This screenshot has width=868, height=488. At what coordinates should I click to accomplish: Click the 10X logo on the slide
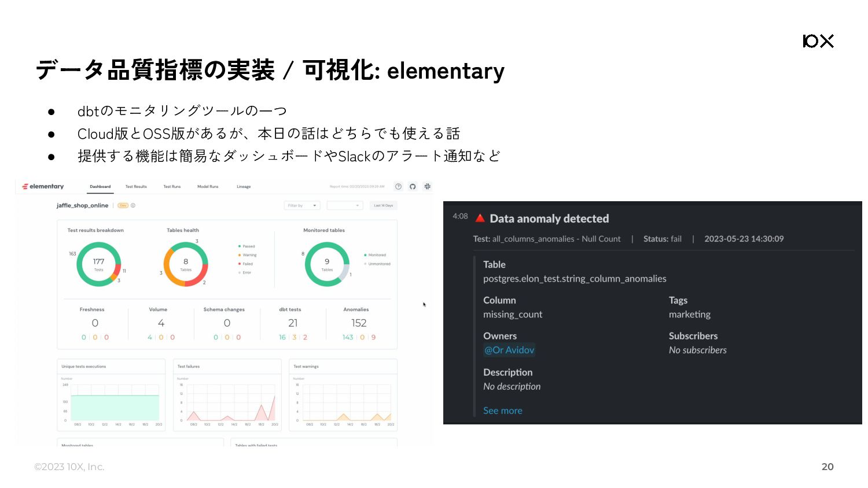coord(818,41)
